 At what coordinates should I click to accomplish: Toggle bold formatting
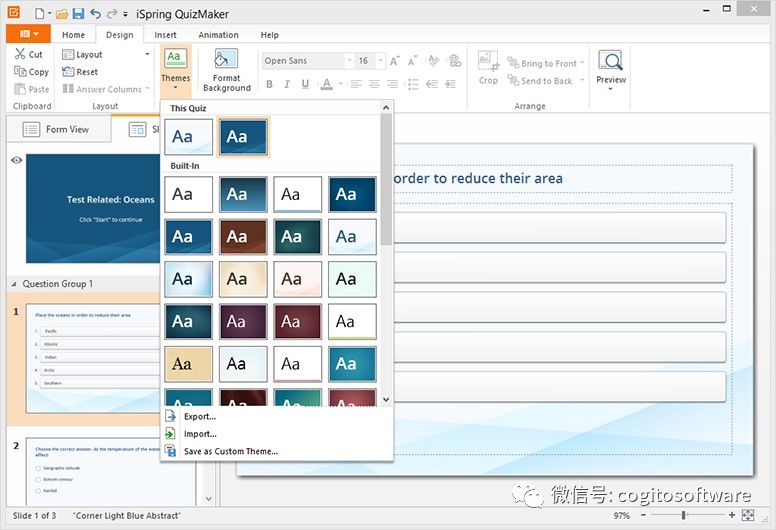point(269,84)
